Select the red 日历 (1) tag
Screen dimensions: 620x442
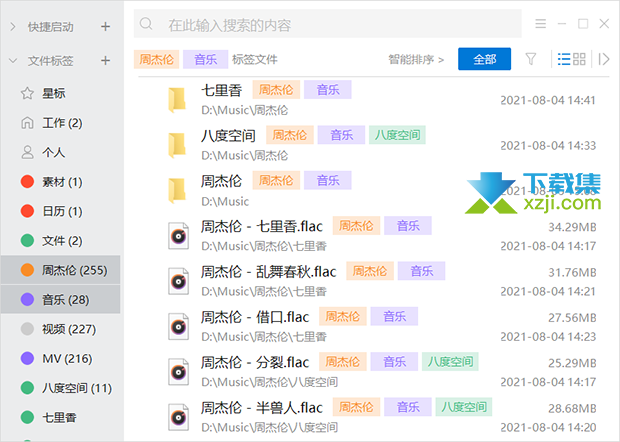click(60, 211)
